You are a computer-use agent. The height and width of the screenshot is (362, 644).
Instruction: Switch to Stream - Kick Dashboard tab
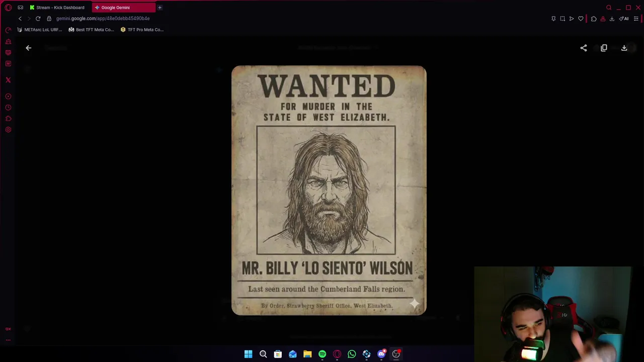pyautogui.click(x=57, y=8)
